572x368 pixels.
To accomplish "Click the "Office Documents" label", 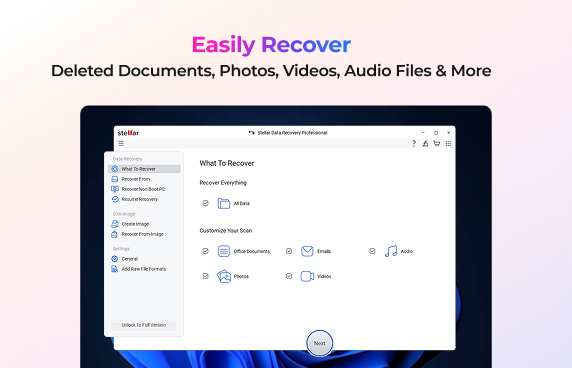I will coord(252,251).
